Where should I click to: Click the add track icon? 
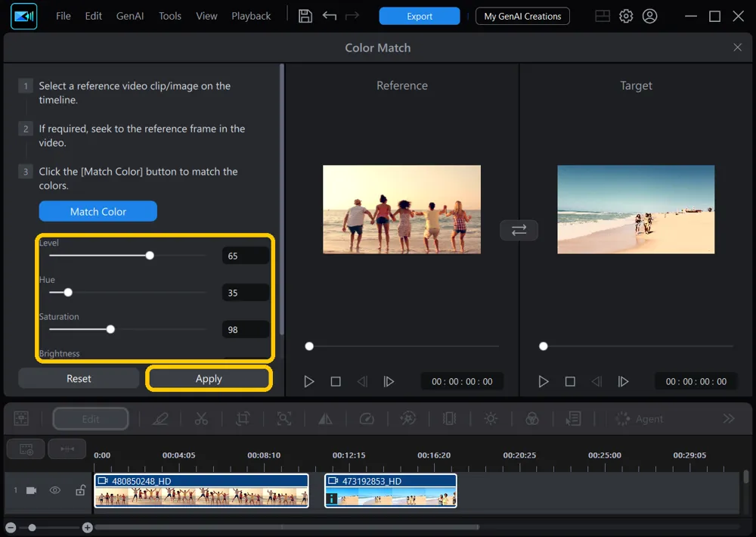click(x=26, y=449)
